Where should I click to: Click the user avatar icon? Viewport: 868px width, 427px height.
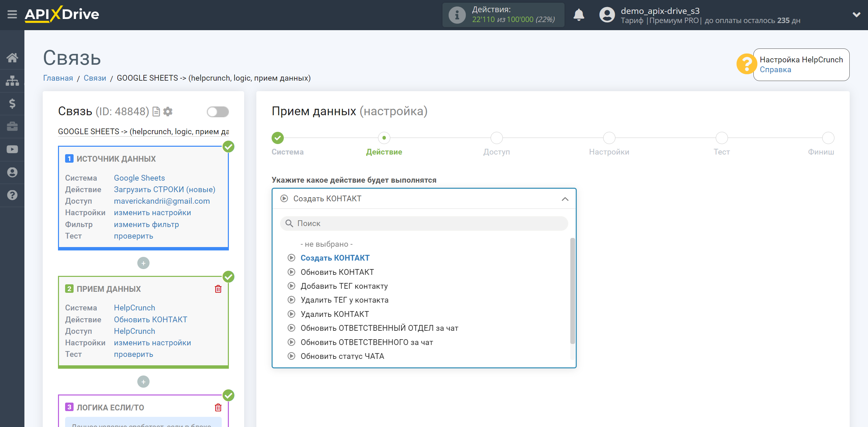coord(607,15)
